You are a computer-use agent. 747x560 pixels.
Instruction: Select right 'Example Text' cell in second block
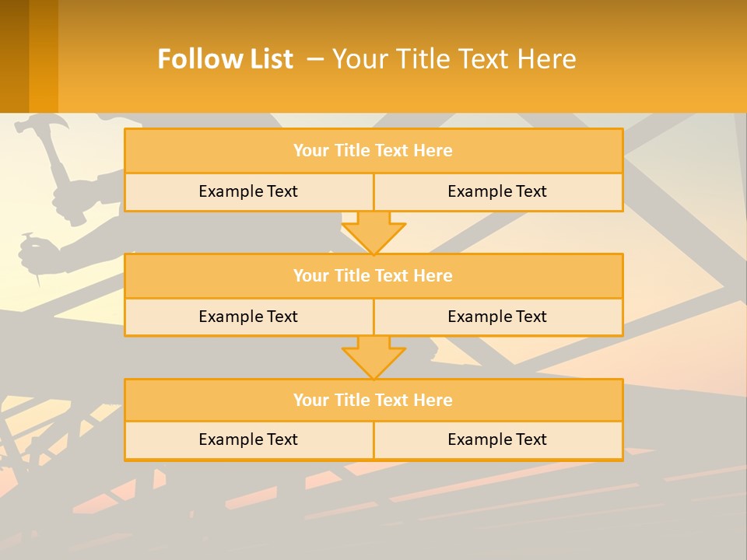pyautogui.click(x=498, y=317)
